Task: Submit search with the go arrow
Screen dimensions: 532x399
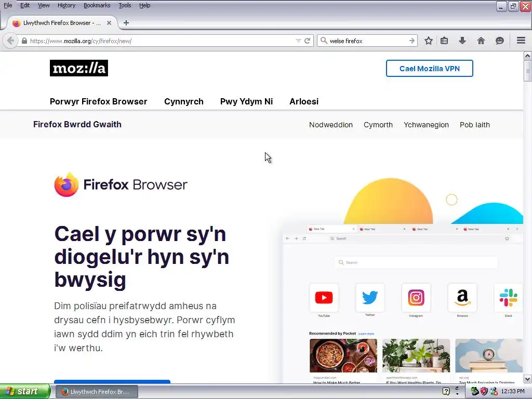Action: [412, 41]
